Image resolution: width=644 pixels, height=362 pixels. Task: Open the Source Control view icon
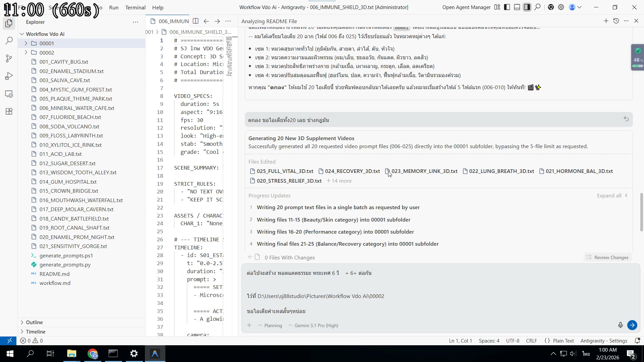[x=9, y=58]
